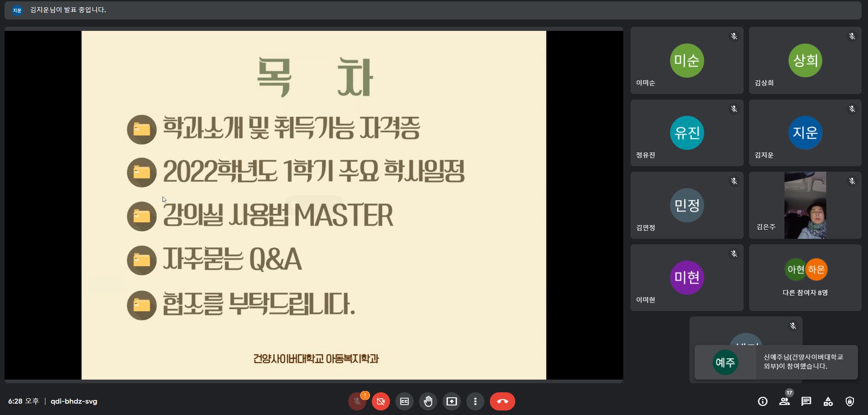Screen dimensions: 868x415
Task: Click the 신예주 joined notification
Action: [776, 362]
